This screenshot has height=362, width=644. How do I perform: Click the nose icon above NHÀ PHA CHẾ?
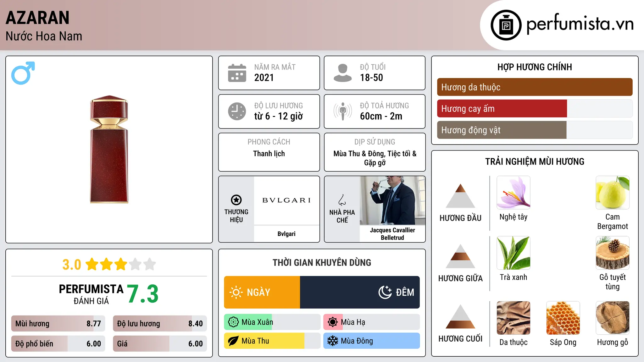[x=342, y=200]
